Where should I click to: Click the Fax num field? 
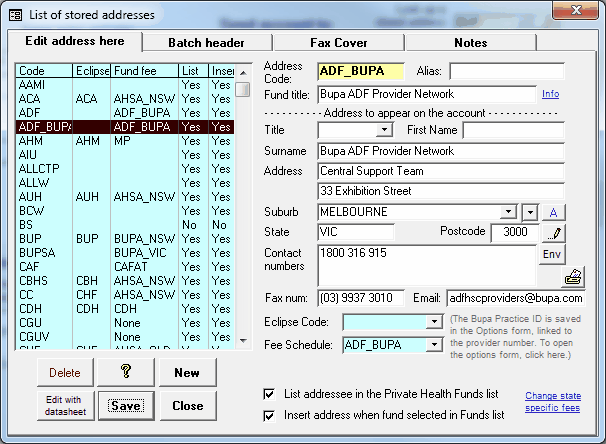pos(361,298)
